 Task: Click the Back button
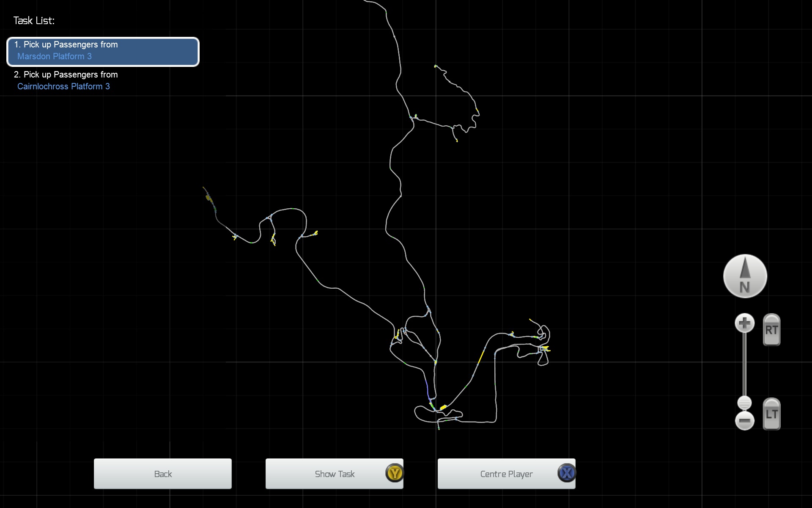(163, 474)
